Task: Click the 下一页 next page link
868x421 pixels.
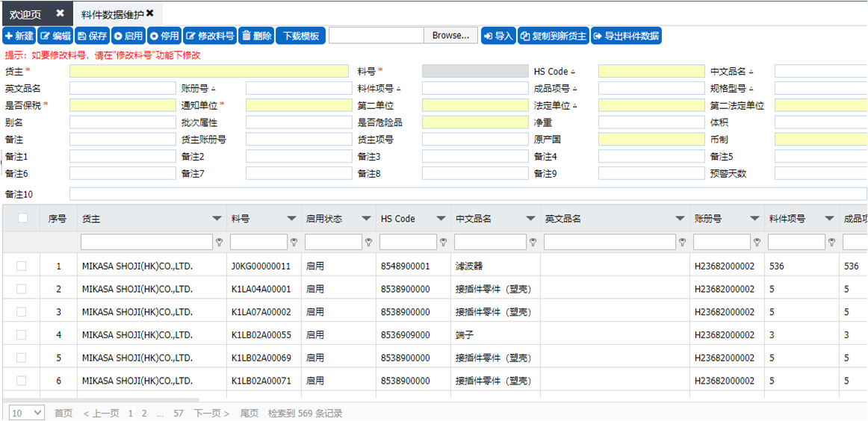Action: point(212,414)
